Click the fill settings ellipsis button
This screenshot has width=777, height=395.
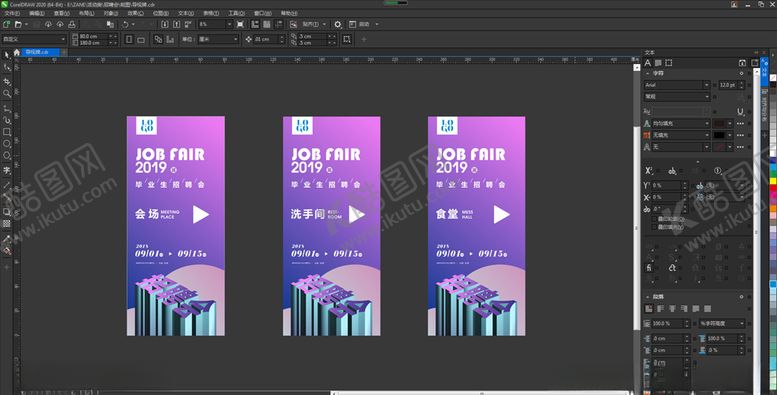click(x=740, y=123)
